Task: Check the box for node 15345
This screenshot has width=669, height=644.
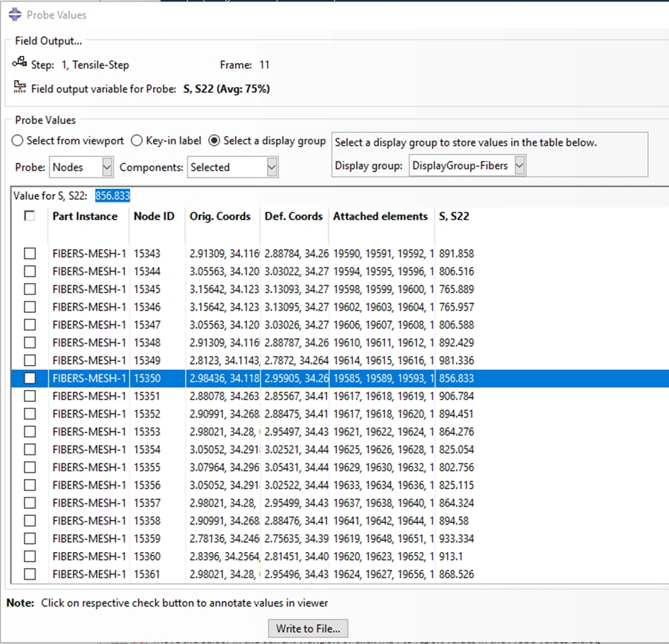Action: point(30,289)
